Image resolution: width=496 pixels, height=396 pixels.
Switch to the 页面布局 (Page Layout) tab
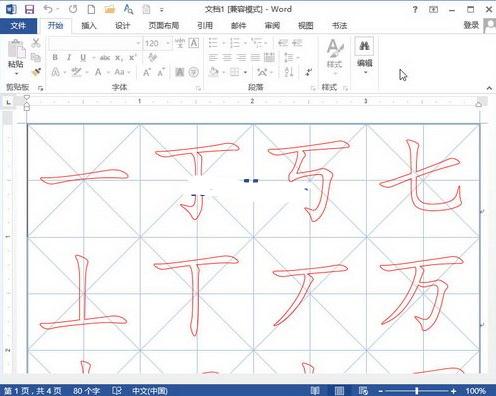click(164, 26)
